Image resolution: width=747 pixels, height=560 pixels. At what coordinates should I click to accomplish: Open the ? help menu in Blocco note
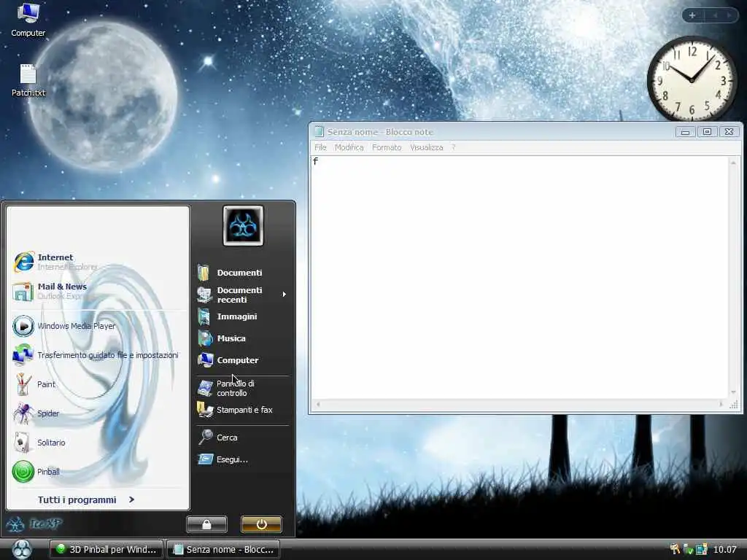454,147
